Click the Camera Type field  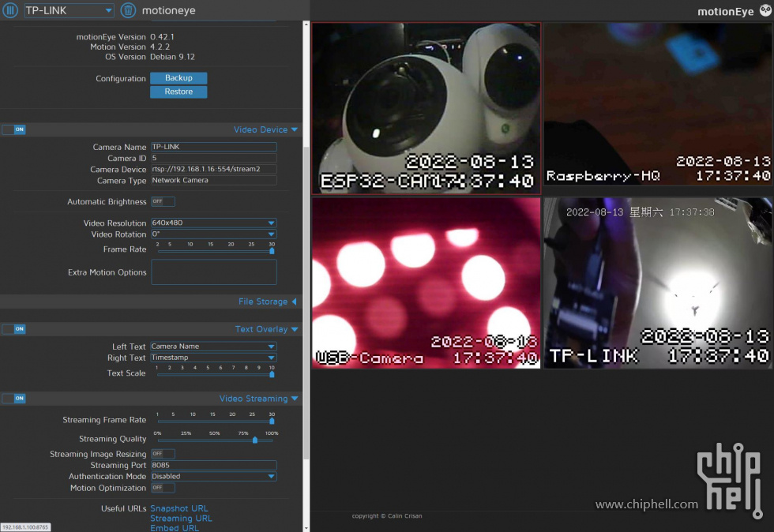(x=214, y=180)
